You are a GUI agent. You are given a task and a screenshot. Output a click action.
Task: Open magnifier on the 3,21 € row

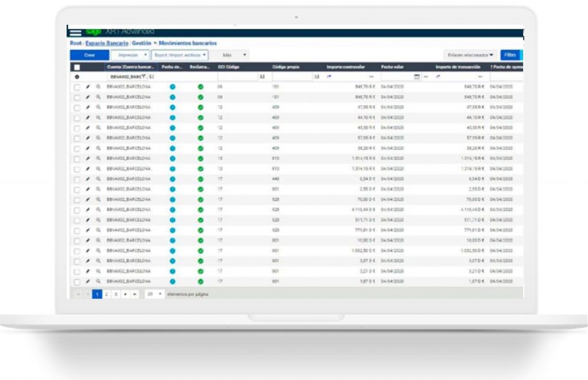(98, 271)
